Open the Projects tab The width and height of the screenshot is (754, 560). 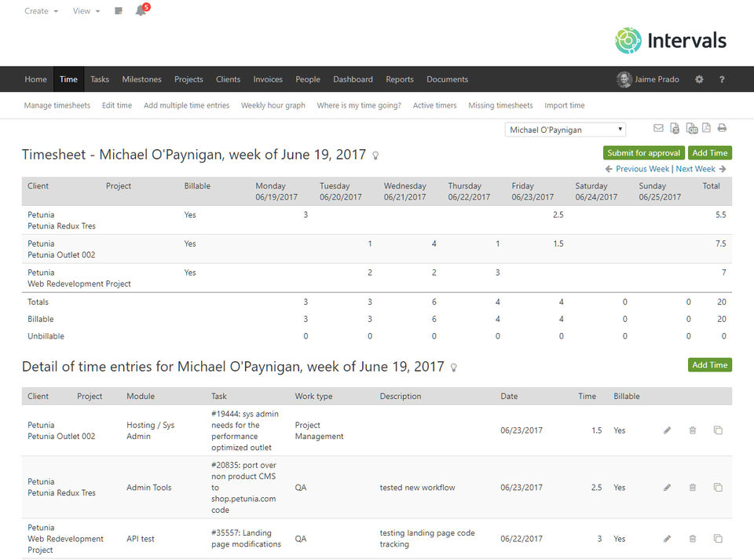pyautogui.click(x=188, y=79)
